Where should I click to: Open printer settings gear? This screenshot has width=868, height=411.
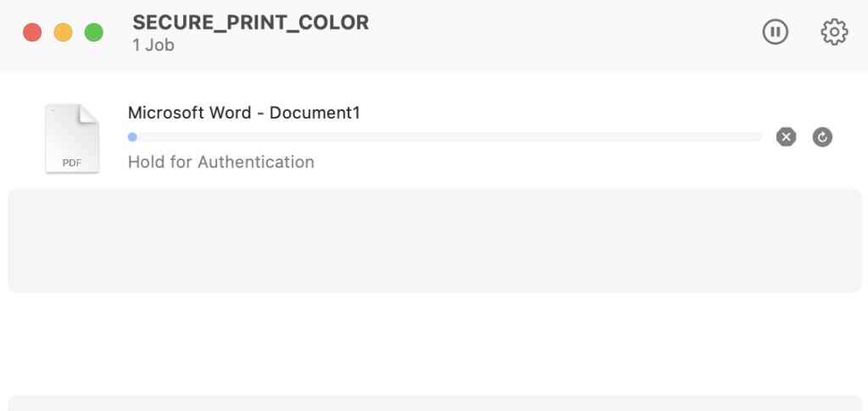834,32
